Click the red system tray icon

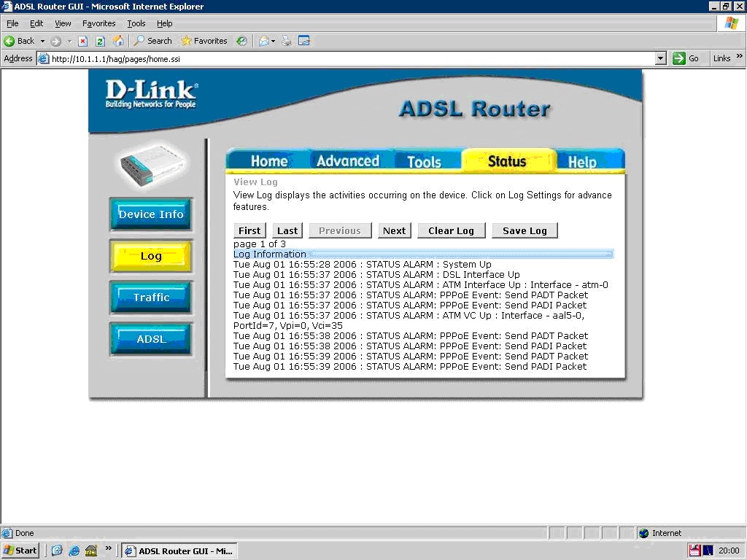694,551
